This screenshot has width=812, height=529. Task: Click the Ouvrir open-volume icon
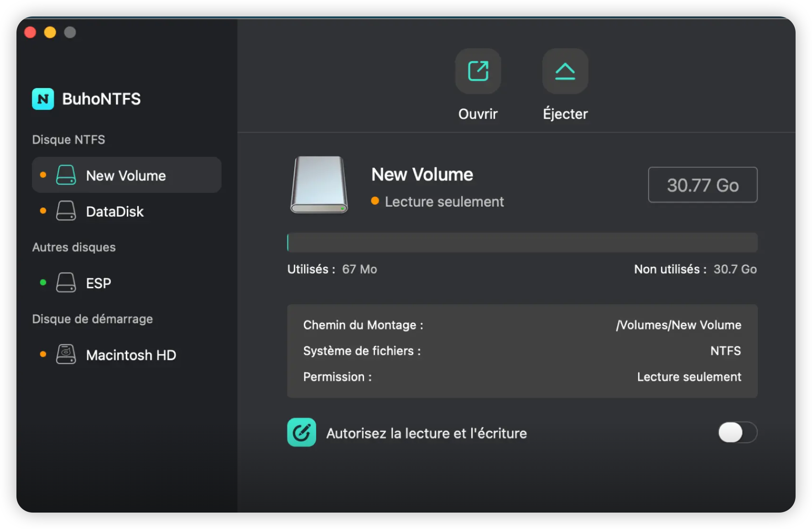pyautogui.click(x=478, y=71)
